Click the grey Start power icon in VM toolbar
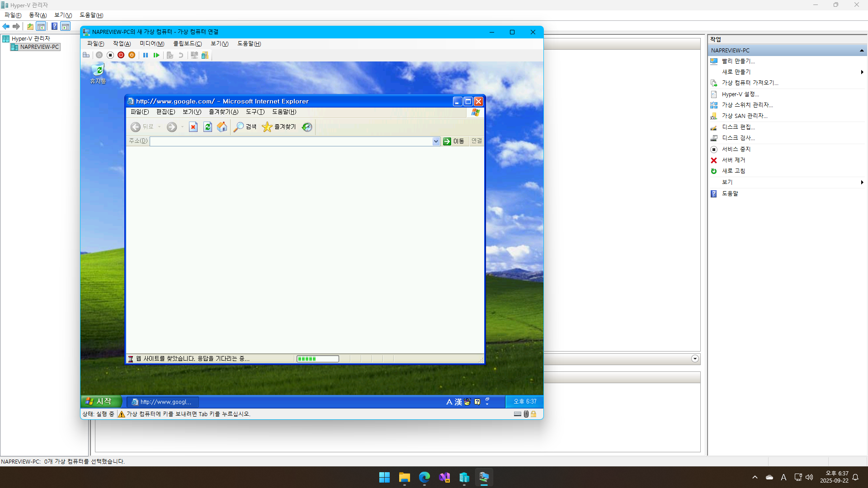Image resolution: width=868 pixels, height=488 pixels. pyautogui.click(x=99, y=55)
